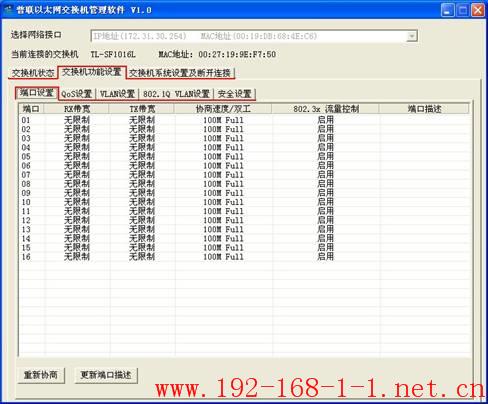
Task: Click the application icon in title bar
Action: (x=9, y=10)
